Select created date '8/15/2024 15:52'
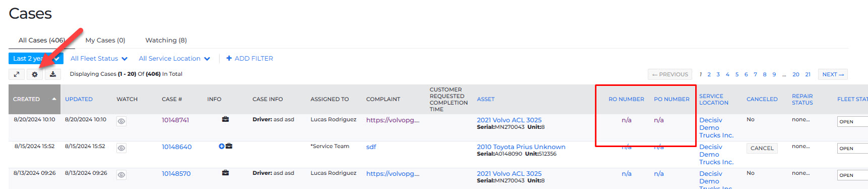 pos(34,147)
